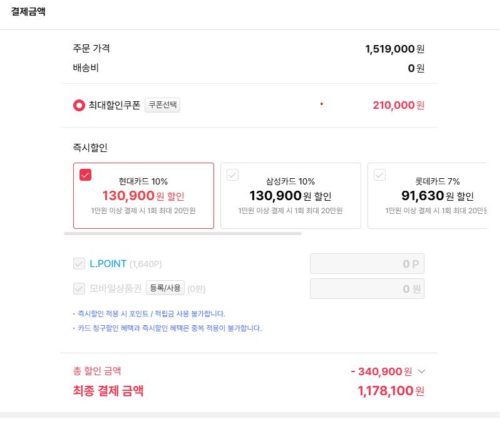Select the 롯데카드 91,630원 discount card
The image size is (504, 424).
(x=428, y=196)
